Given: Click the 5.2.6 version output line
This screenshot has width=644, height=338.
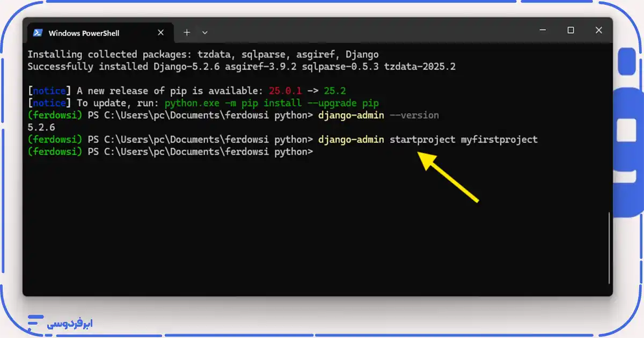Looking at the screenshot, I should tap(41, 128).
